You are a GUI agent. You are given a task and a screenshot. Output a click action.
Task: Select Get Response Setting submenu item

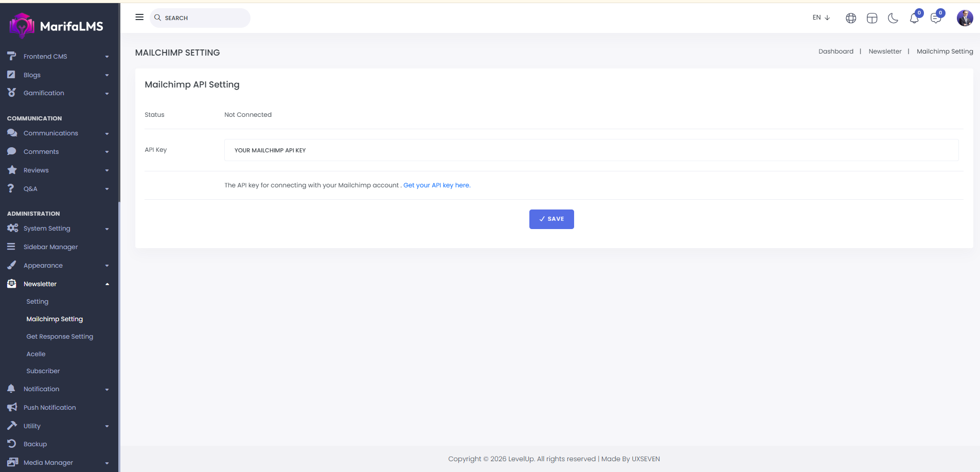(60, 337)
